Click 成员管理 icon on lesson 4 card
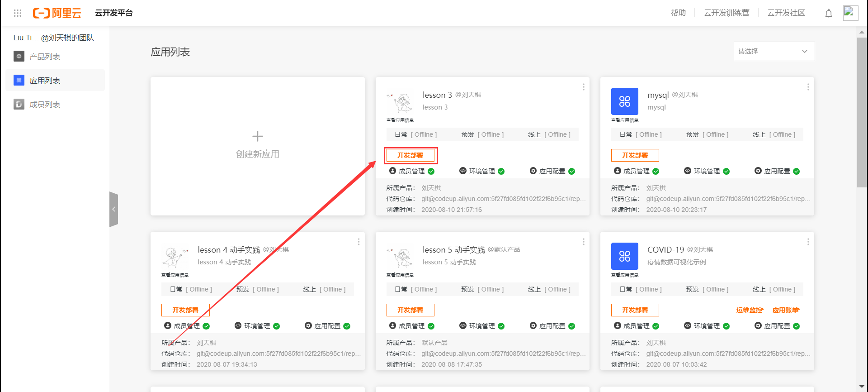Image resolution: width=868 pixels, height=392 pixels. [x=167, y=325]
